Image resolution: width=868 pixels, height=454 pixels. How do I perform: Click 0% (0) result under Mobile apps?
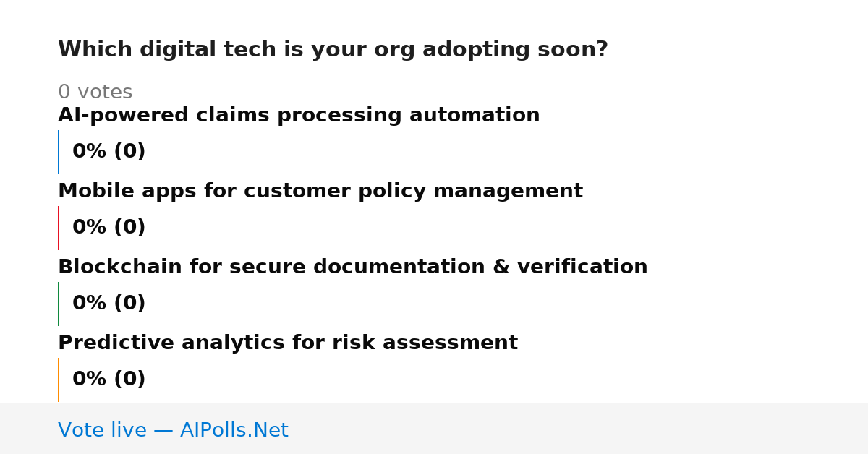point(109,228)
